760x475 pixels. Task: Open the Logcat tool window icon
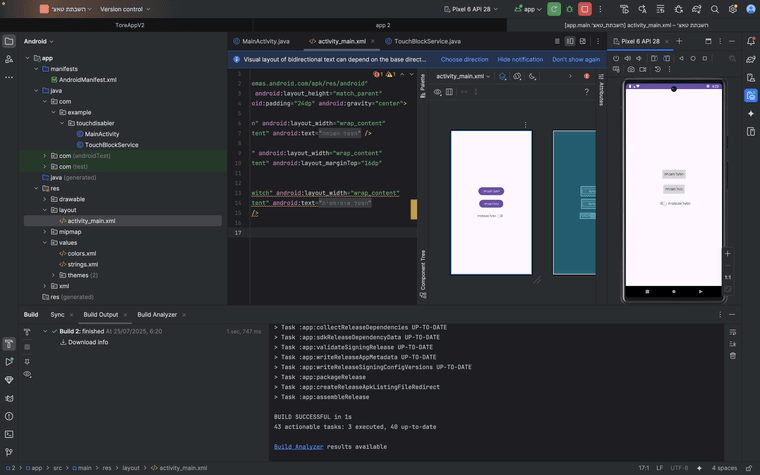click(9, 398)
